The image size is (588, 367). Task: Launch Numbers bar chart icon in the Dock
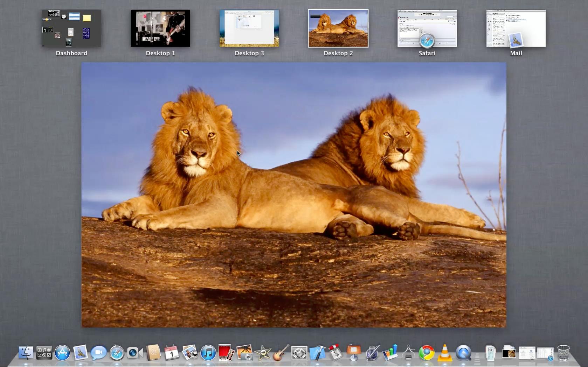(390, 353)
